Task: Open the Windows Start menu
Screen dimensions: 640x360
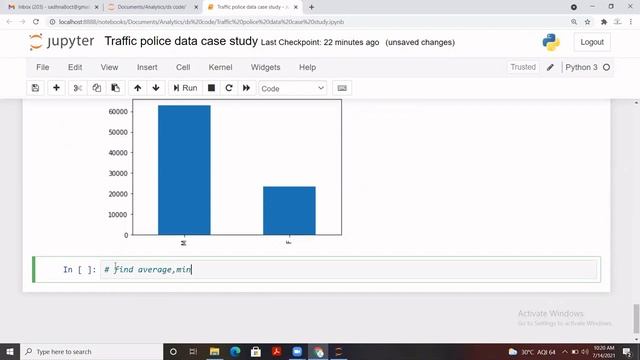Action: point(10,351)
